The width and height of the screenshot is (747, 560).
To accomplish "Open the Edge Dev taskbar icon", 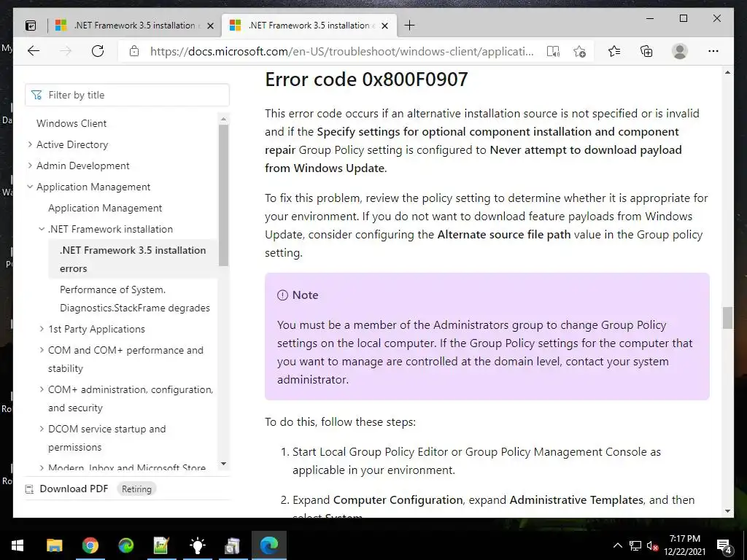I will click(x=125, y=545).
